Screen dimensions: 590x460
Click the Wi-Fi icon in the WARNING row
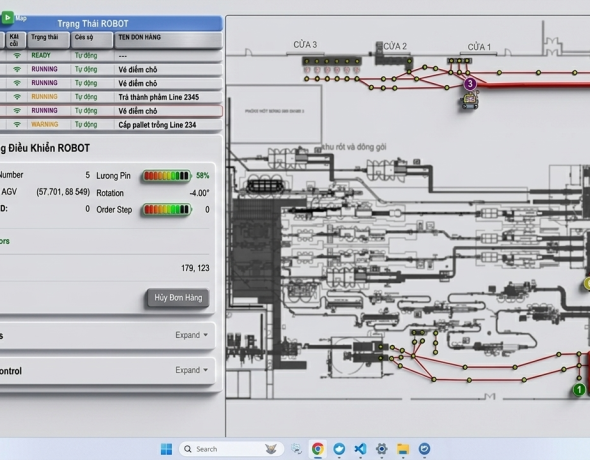[17, 124]
